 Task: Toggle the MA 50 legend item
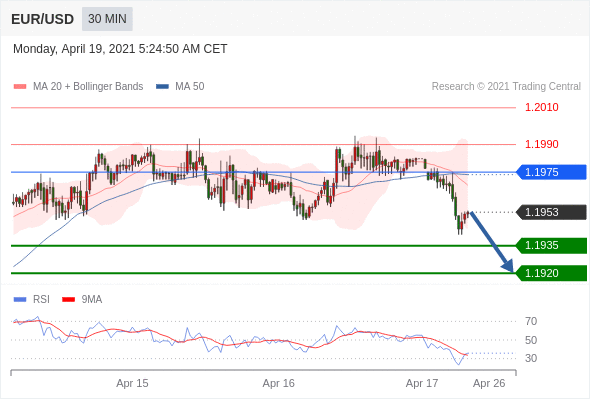180,87
